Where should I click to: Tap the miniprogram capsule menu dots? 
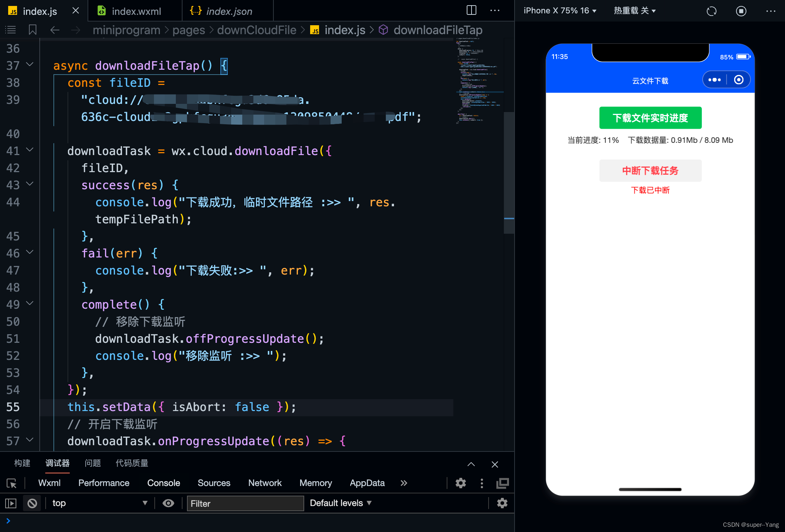tap(715, 80)
